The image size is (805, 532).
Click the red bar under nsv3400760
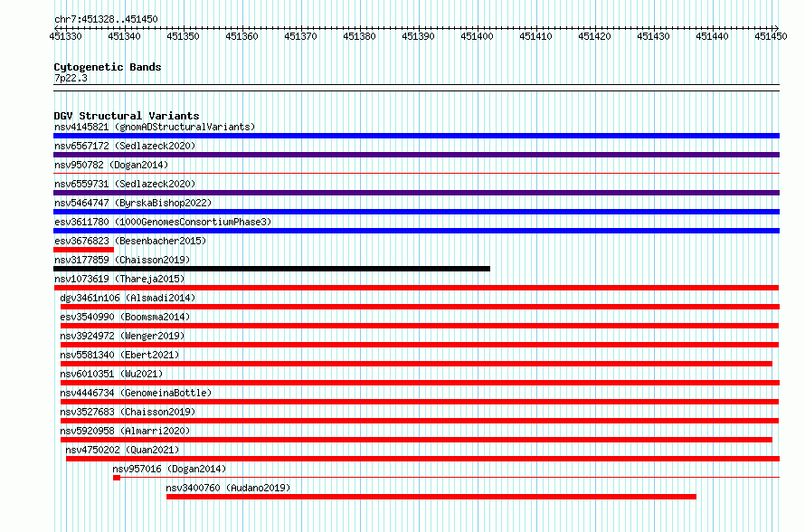pyautogui.click(x=431, y=497)
